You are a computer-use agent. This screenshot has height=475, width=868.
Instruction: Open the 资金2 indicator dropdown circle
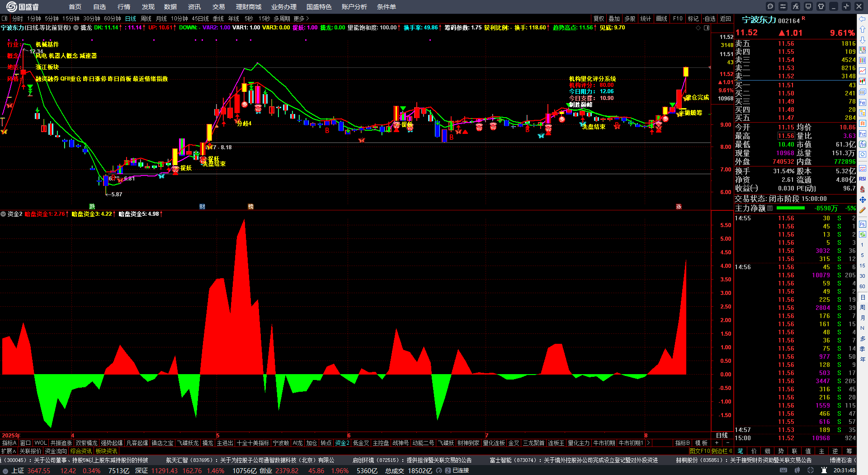3,214
